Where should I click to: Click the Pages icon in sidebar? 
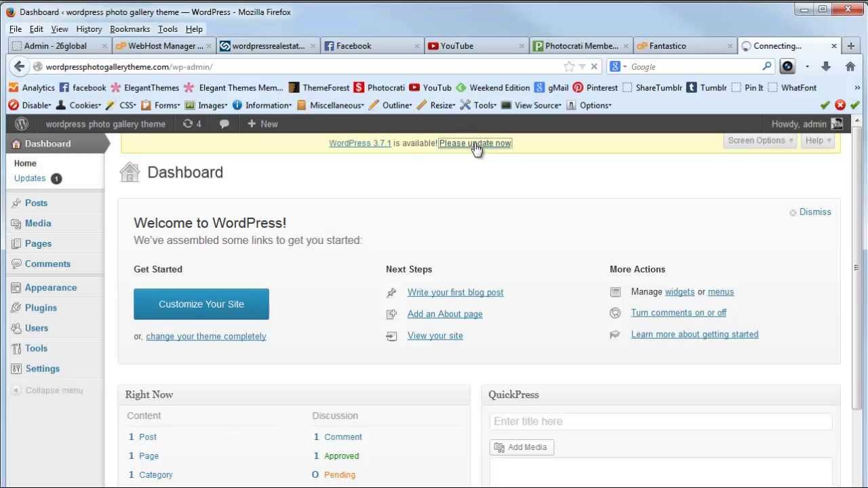16,243
